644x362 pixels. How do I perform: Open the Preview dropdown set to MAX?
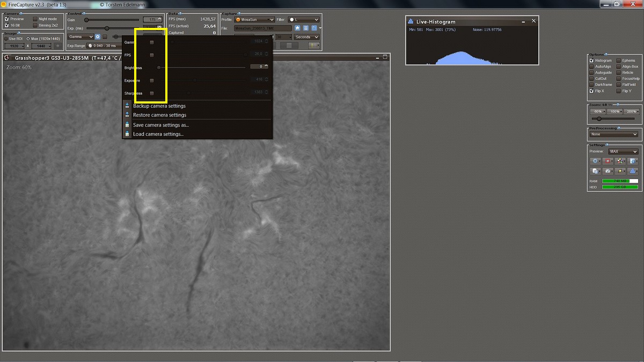623,151
